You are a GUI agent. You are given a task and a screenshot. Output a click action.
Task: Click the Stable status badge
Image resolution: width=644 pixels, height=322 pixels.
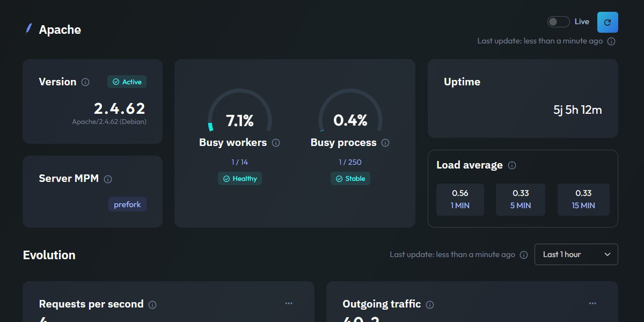[350, 179]
